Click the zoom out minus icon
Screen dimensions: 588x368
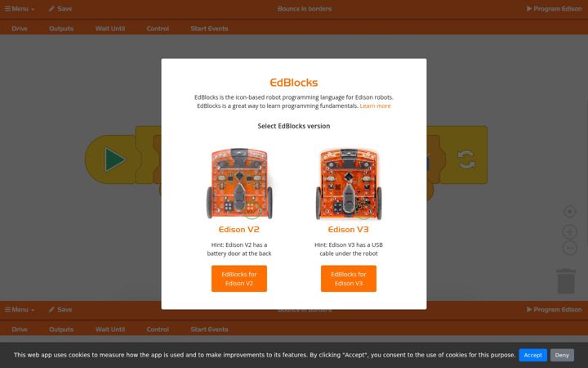pos(570,249)
